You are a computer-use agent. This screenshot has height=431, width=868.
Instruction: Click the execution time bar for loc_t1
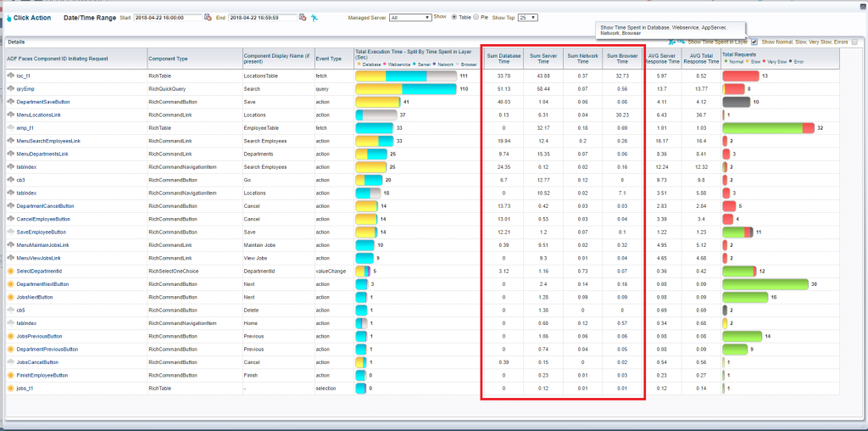405,76
